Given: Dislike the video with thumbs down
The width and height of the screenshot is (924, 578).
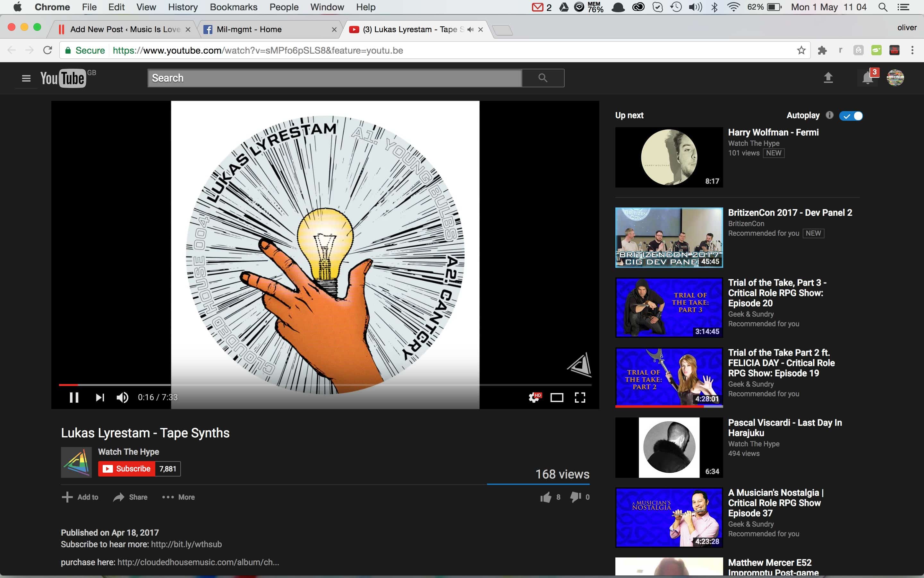Looking at the screenshot, I should (575, 497).
